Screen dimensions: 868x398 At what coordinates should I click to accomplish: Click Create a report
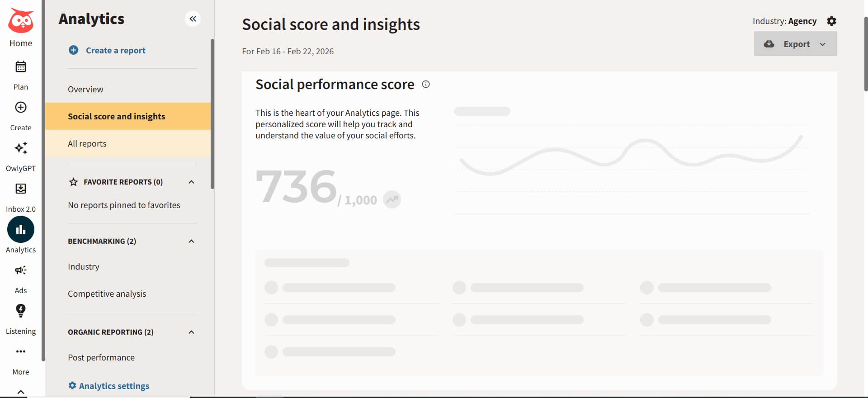click(x=115, y=50)
